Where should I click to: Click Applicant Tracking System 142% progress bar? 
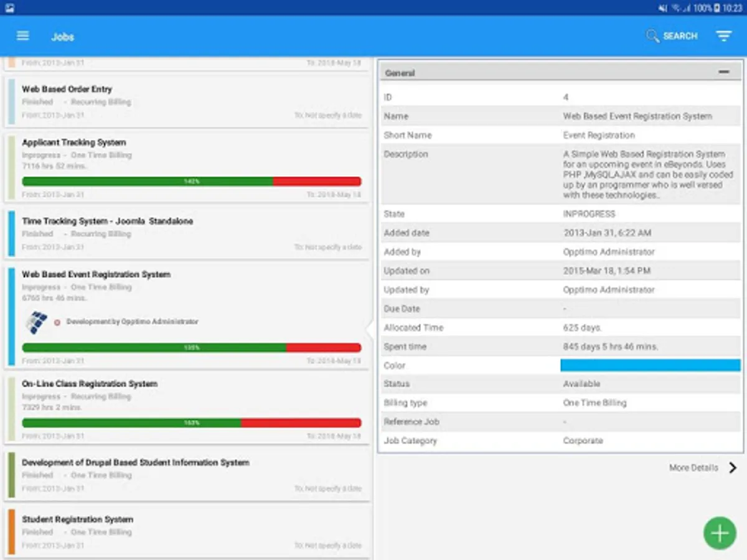click(x=192, y=181)
